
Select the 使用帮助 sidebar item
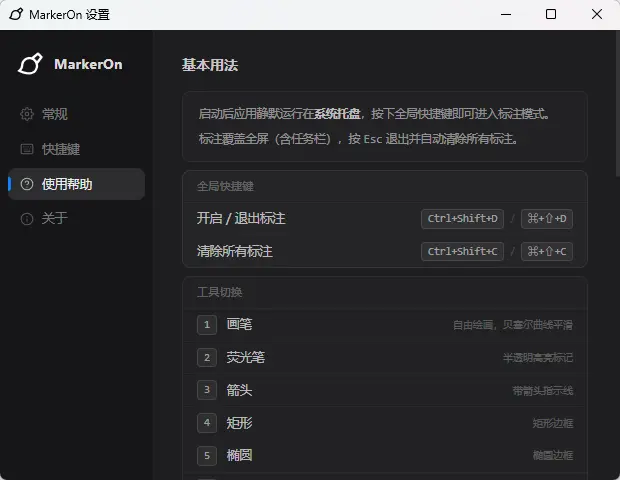pos(77,184)
